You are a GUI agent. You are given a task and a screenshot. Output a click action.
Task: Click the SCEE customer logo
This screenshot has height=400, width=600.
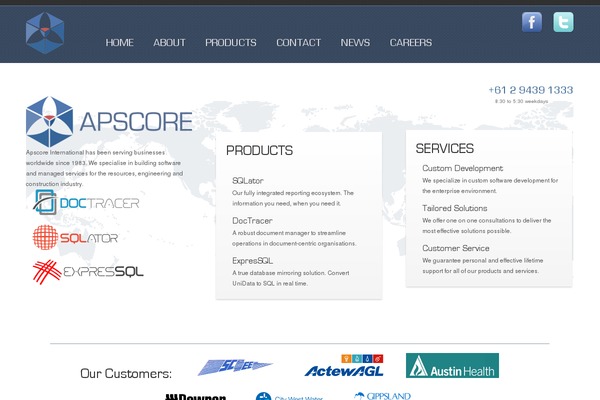[x=235, y=367]
